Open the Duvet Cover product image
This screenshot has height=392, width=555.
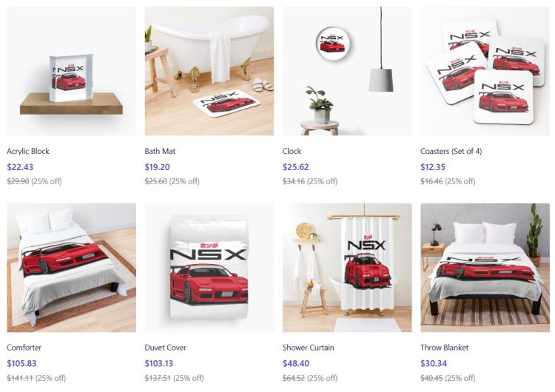[209, 268]
